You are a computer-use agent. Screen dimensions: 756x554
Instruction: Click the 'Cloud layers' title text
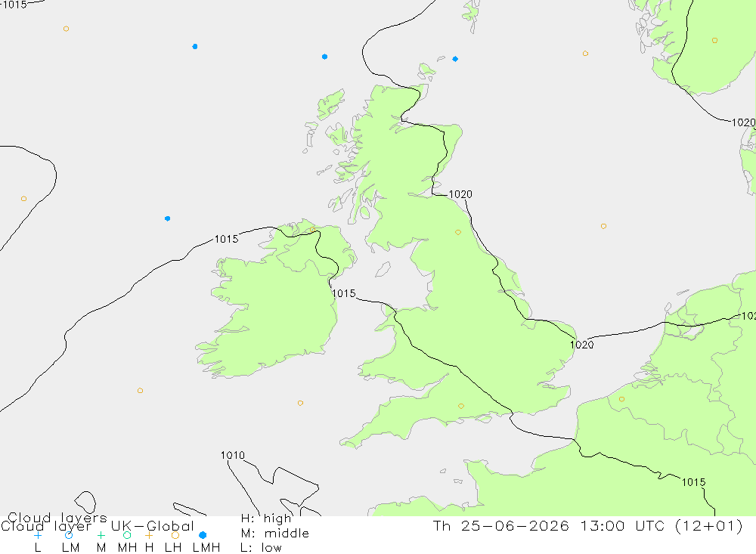tap(57, 518)
